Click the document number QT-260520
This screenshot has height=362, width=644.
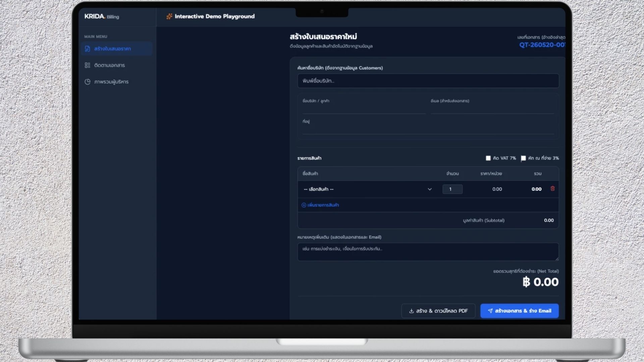542,45
